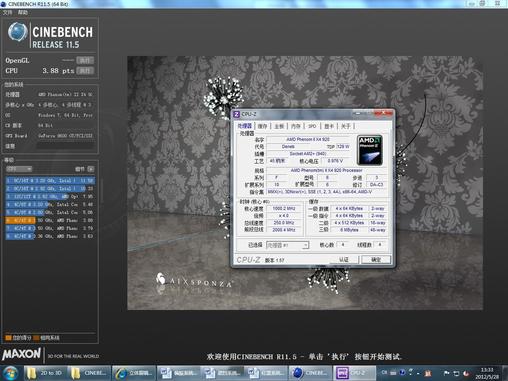This screenshot has height=381, width=508.
Task: Open the 处理器 #1 selection dropdown
Action: point(287,245)
